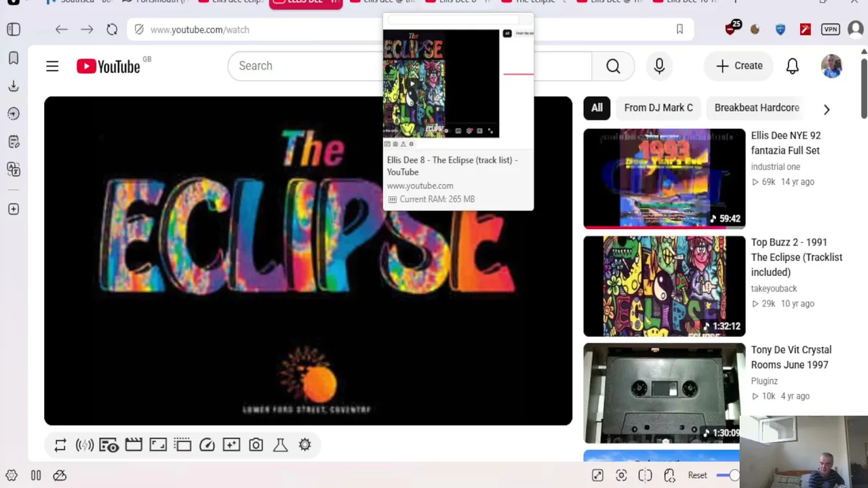Open site info shield in address bar
This screenshot has width=868, height=488.
(139, 30)
